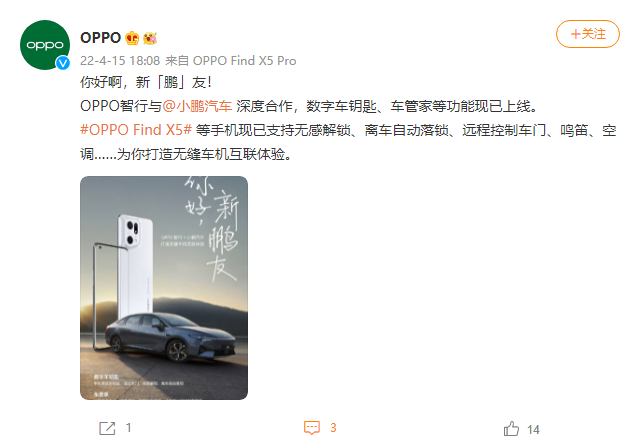Click the colorful badge icon after the crown
640x448 pixels.
tap(150, 38)
